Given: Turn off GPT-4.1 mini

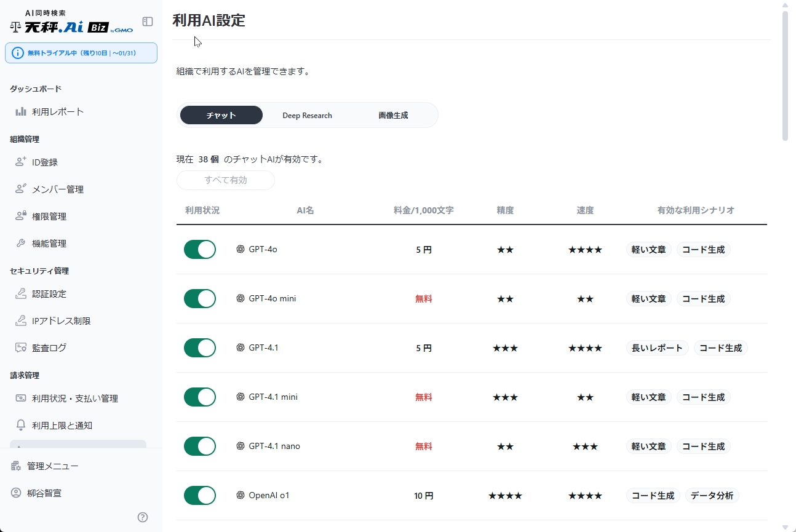Looking at the screenshot, I should pyautogui.click(x=199, y=397).
